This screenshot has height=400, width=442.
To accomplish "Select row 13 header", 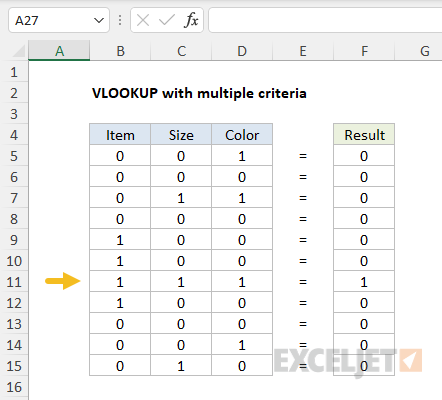I will click(14, 324).
